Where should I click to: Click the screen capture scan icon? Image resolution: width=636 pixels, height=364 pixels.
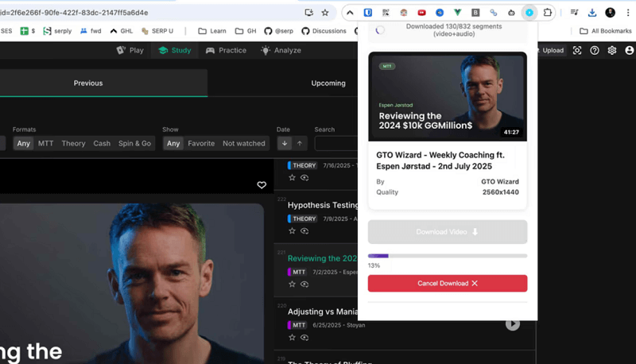[x=577, y=50]
